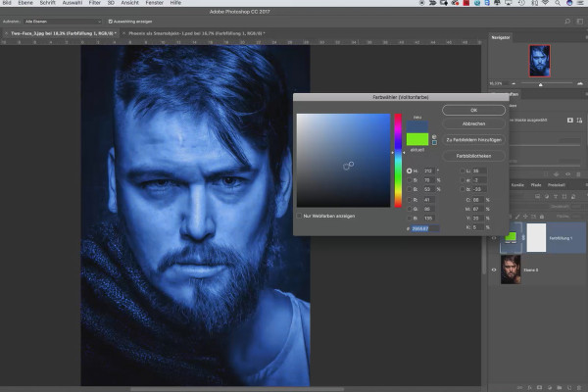
Task: Open the Schrift menu
Action: (48, 3)
